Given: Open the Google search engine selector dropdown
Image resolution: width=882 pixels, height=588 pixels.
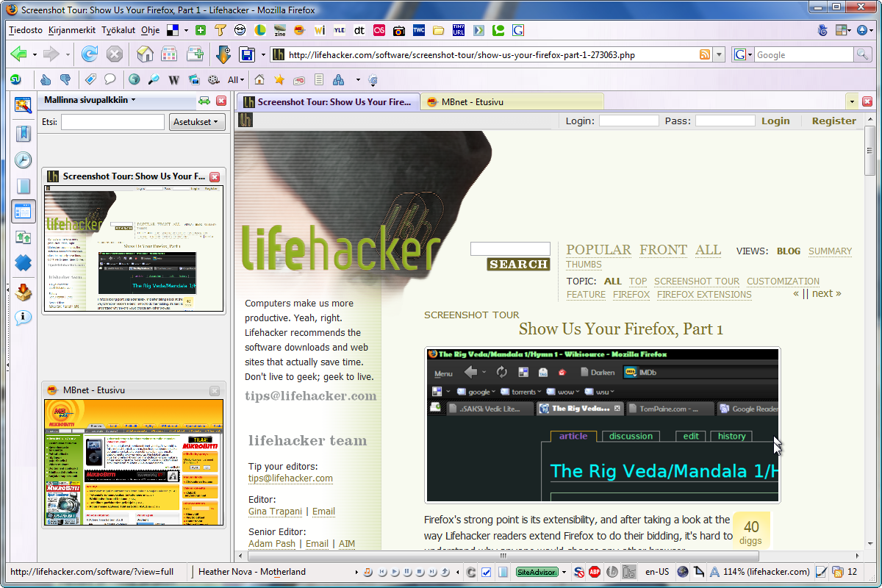Looking at the screenshot, I should [743, 54].
